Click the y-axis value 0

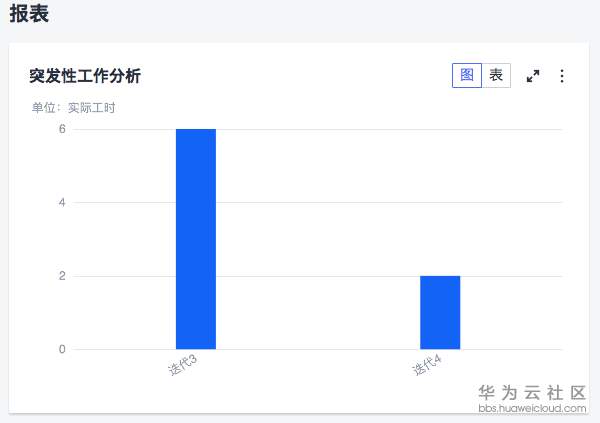(62, 349)
